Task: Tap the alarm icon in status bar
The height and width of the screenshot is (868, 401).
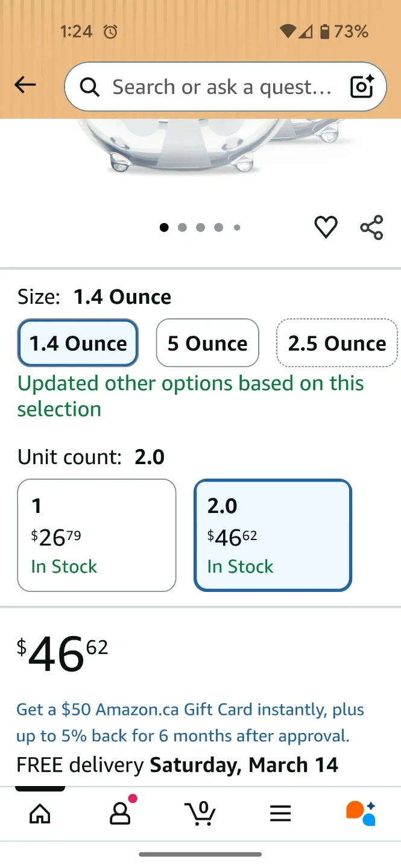Action: [110, 32]
